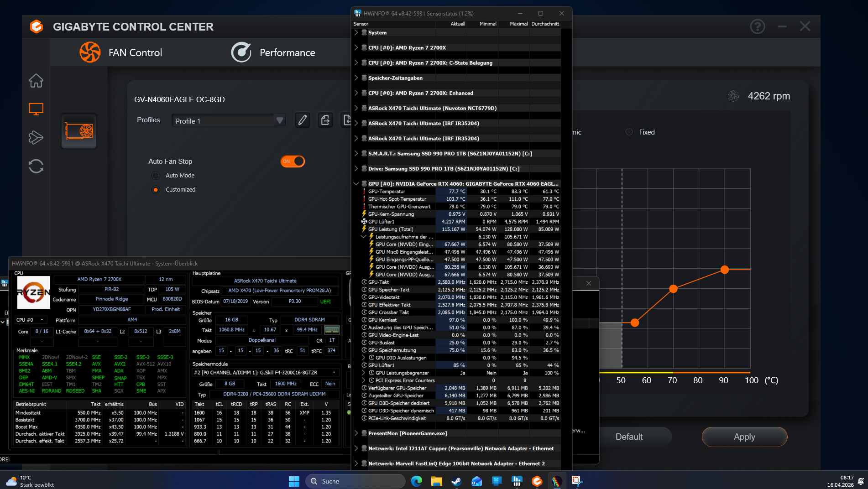The image size is (868, 489).
Task: Click the fan icon beside 4262 rpm
Action: click(x=733, y=96)
